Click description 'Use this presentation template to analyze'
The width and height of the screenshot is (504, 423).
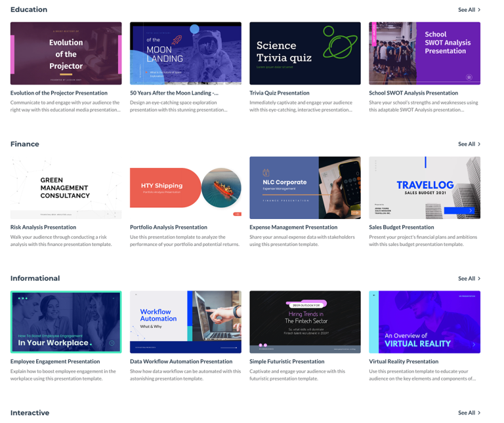185,241
